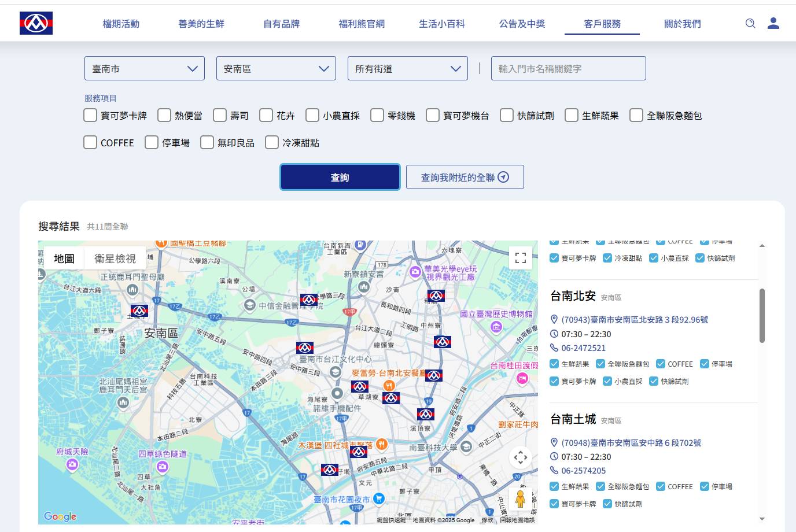Open the 關於我們 menu
The height and width of the screenshot is (532, 796).
tap(683, 24)
